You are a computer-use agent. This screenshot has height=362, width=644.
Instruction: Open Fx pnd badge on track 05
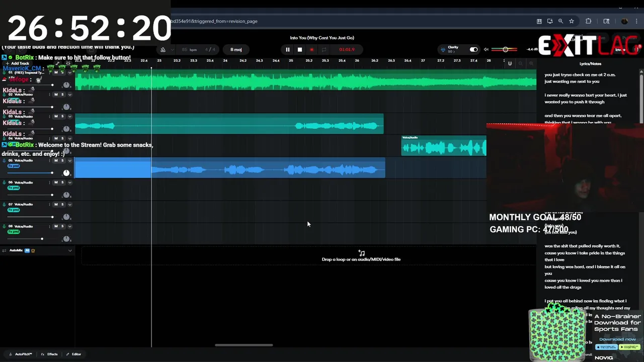click(x=14, y=165)
